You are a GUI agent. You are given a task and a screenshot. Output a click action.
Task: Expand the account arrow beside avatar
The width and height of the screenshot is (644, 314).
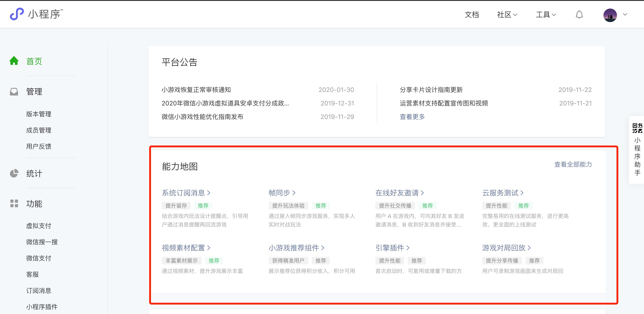[625, 14]
